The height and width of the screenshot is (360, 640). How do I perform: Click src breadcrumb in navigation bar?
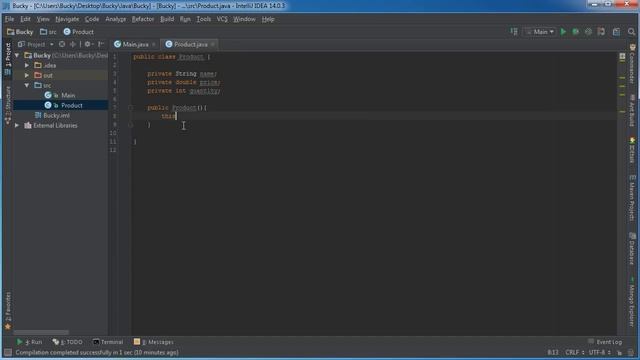click(48, 31)
